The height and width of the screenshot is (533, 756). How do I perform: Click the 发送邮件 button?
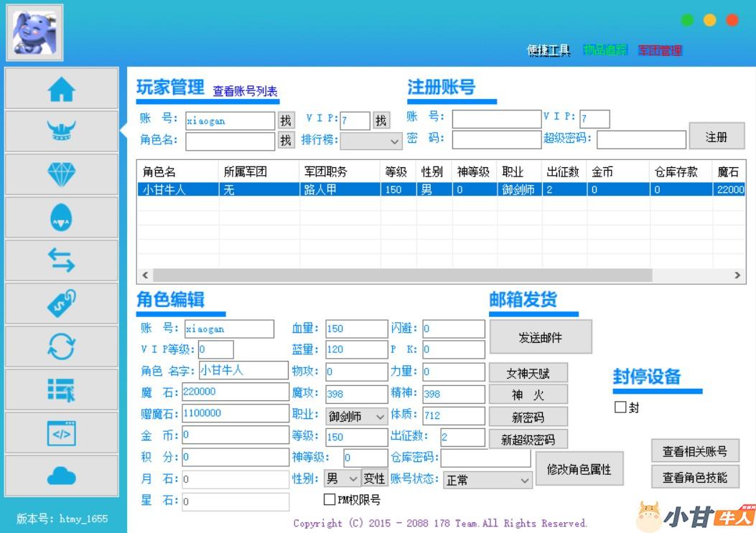tap(541, 337)
